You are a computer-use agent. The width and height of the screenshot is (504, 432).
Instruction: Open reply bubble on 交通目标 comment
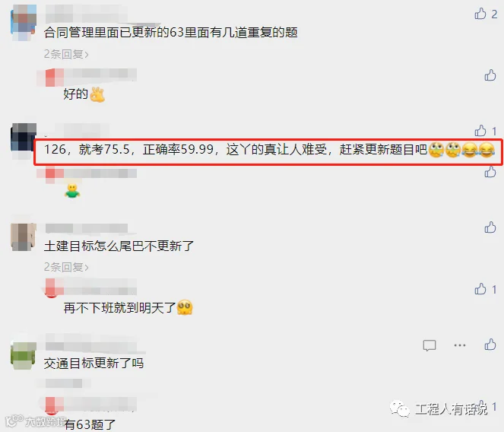(430, 345)
